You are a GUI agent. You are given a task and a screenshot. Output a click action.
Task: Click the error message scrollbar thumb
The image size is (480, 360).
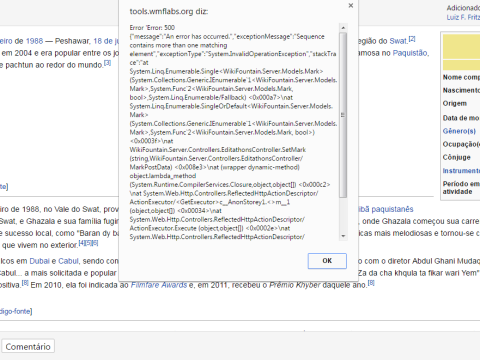(343, 115)
